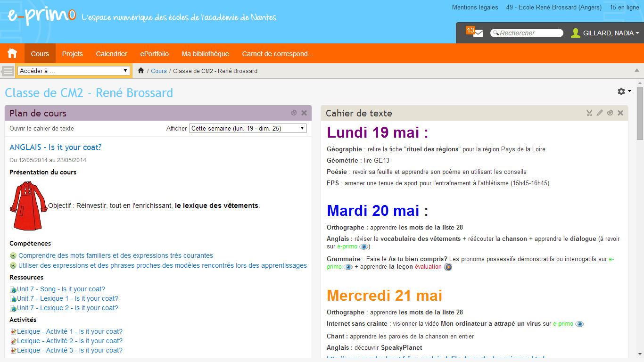Open the 'Accéder à ...' dropdown
Image resolution: width=644 pixels, height=362 pixels.
74,71
